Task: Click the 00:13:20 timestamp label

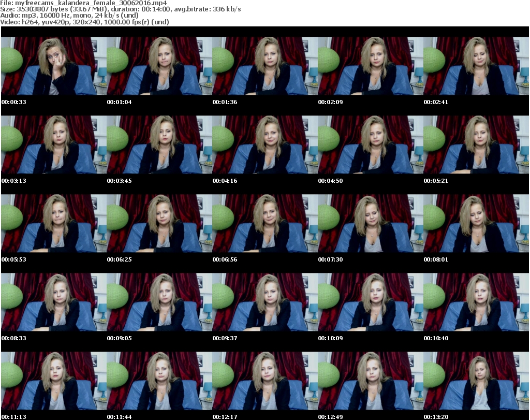Action: pos(436,417)
